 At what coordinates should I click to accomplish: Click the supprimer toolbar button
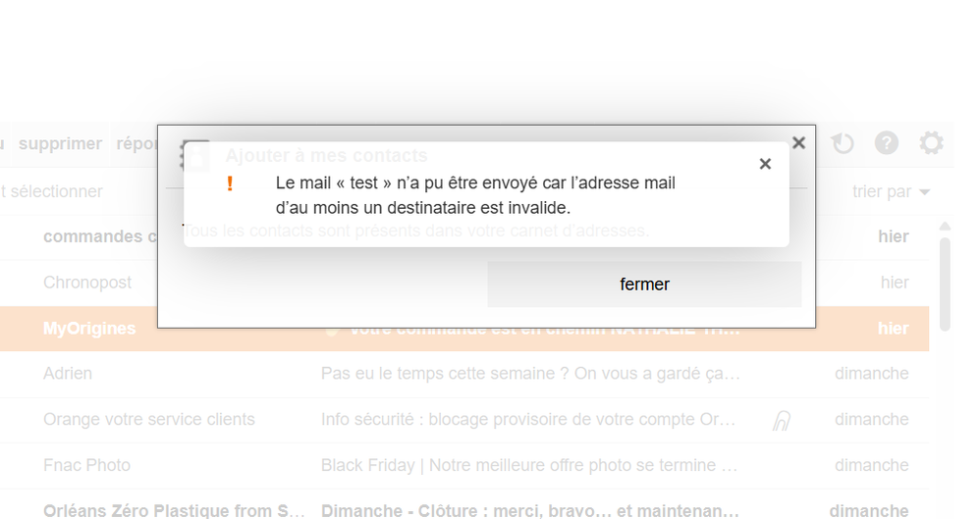tap(60, 143)
